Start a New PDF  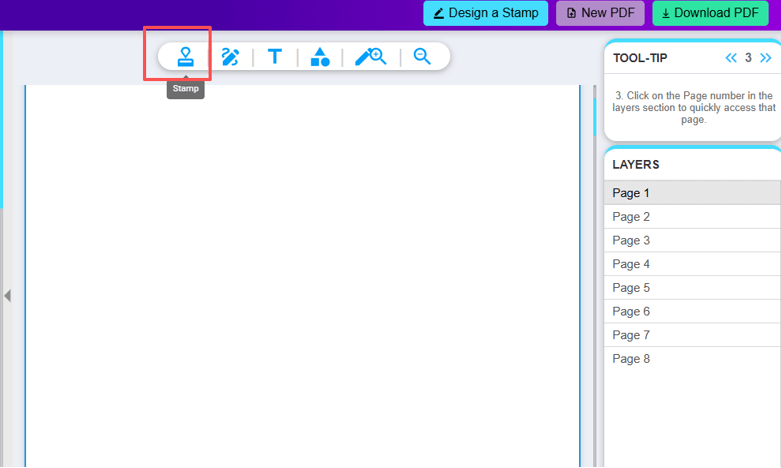tap(600, 13)
